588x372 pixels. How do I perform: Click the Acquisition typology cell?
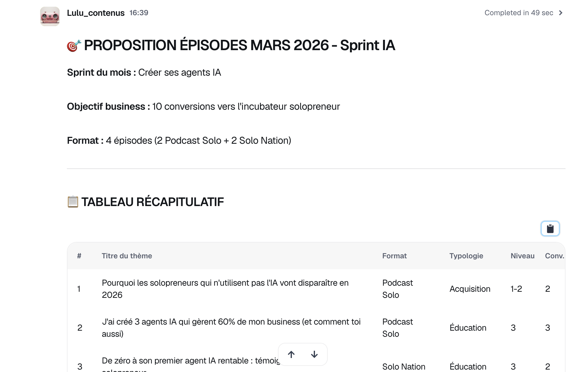pos(470,289)
